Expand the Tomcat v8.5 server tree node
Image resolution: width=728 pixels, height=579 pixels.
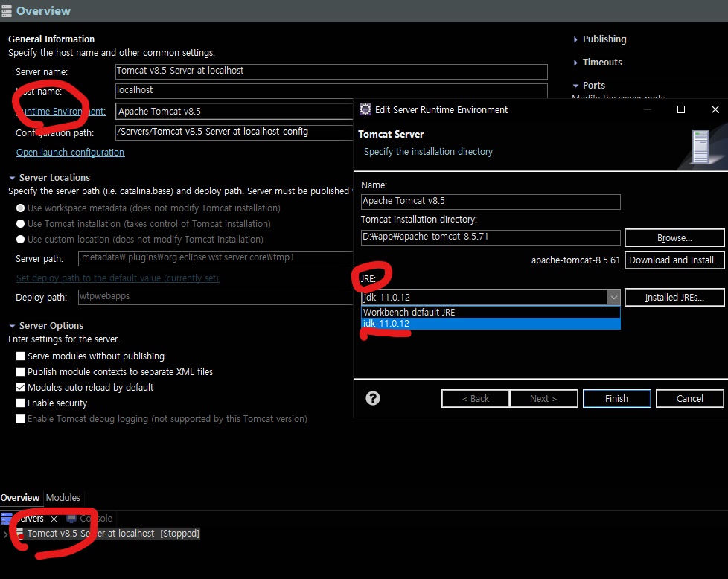tap(5, 534)
